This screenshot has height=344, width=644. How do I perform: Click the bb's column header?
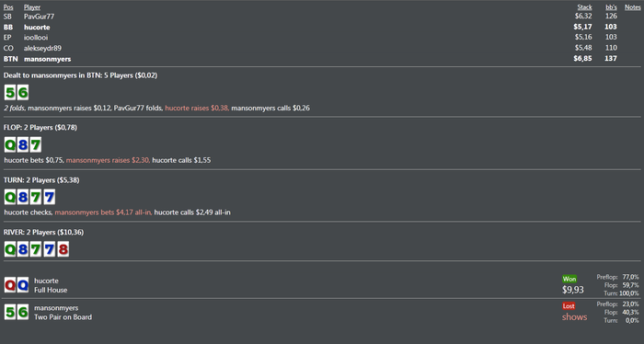(x=611, y=7)
